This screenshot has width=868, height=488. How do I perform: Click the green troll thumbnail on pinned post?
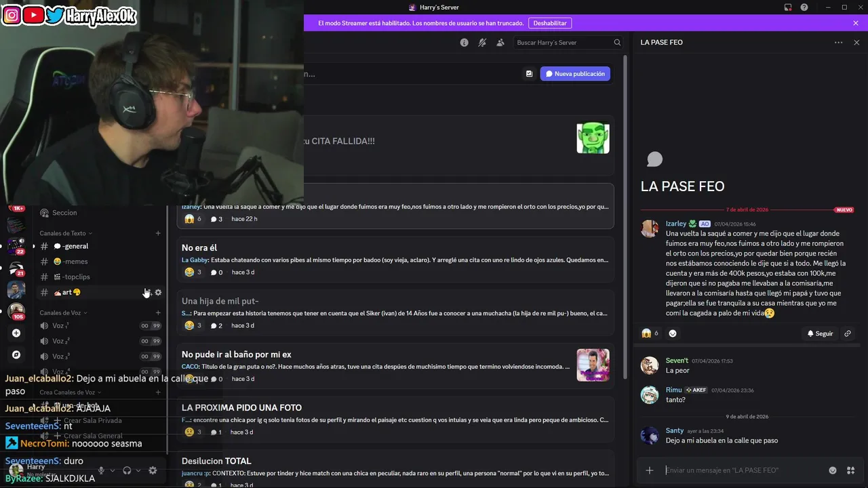pyautogui.click(x=593, y=138)
